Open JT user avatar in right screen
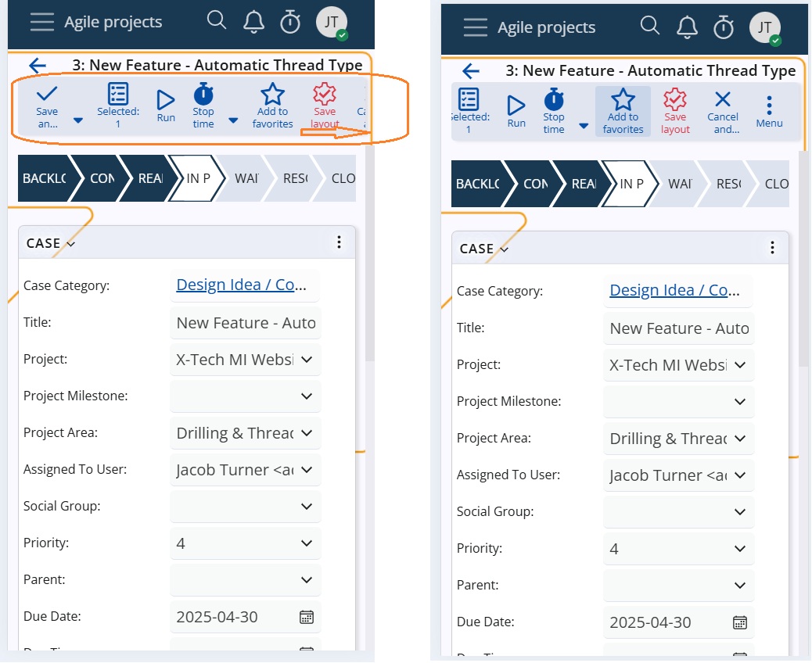The height and width of the screenshot is (663, 812). (765, 27)
